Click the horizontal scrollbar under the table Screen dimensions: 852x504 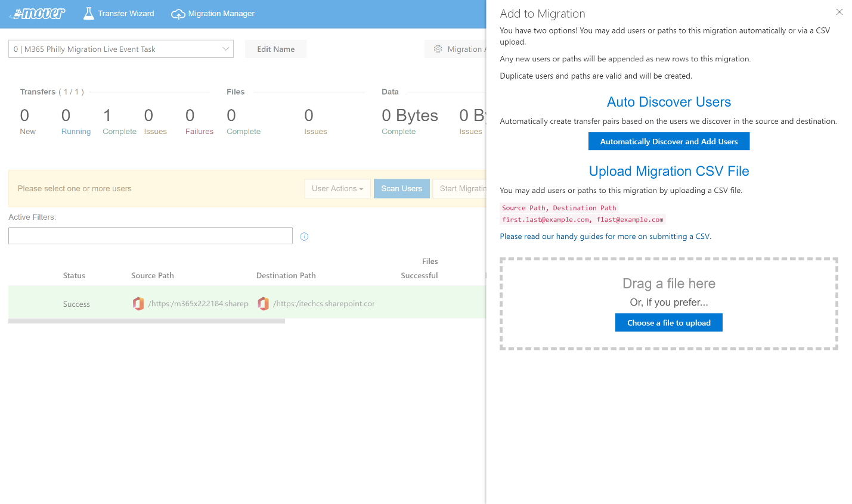[147, 321]
